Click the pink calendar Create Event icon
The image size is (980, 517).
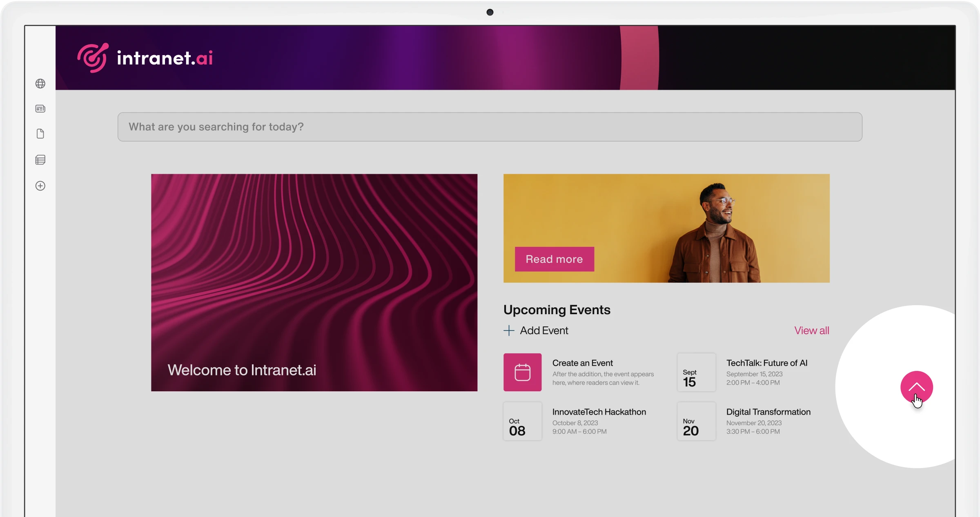[x=523, y=372]
